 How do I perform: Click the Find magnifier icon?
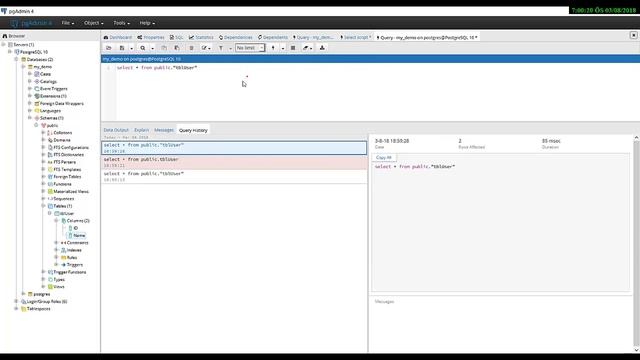coord(143,48)
